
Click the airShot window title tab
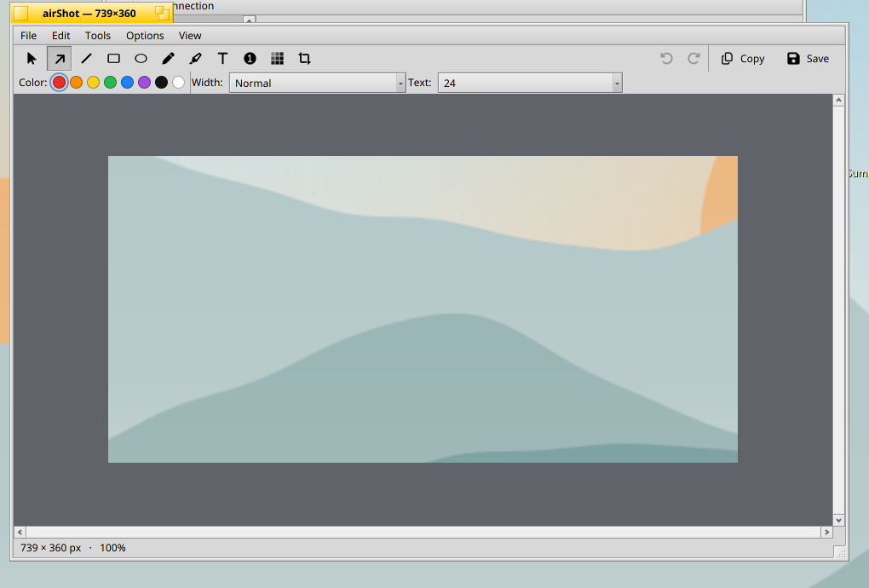(x=91, y=13)
